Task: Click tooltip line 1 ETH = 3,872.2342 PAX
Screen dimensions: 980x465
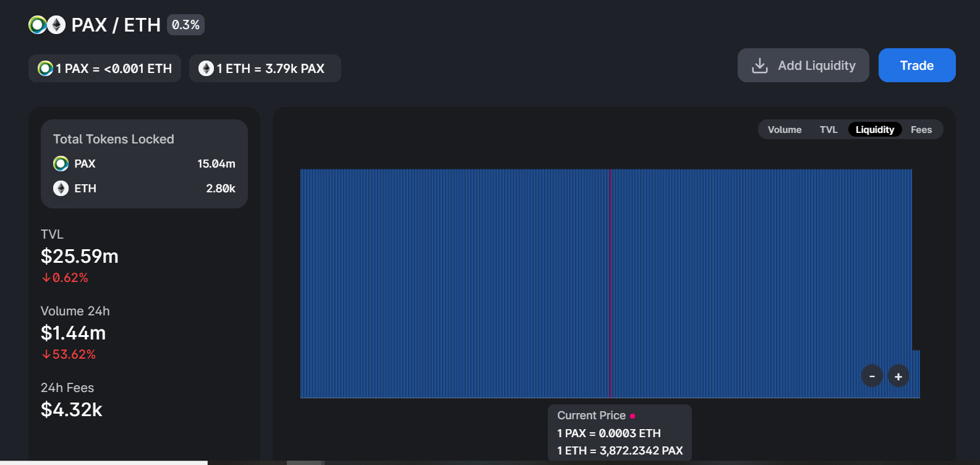Action: (620, 451)
